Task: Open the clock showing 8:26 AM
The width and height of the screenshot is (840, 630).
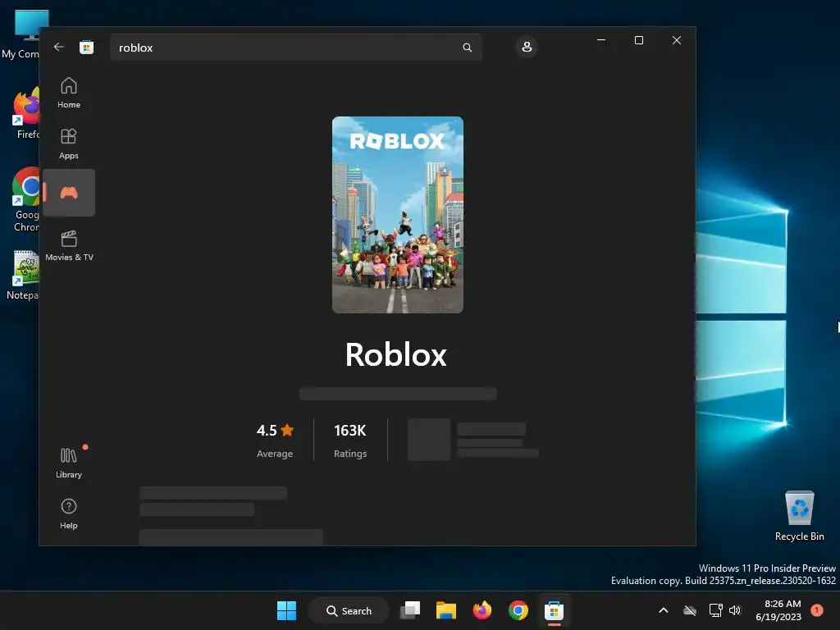Action: [x=778, y=610]
